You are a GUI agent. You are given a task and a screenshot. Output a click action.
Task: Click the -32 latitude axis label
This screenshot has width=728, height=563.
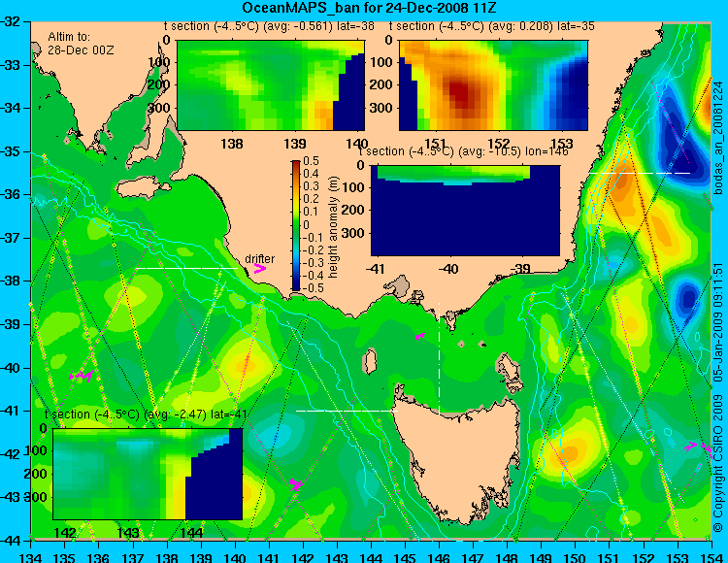point(10,21)
